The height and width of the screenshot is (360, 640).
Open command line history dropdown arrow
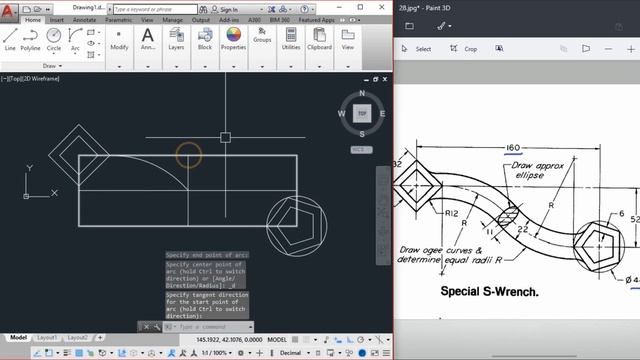[250, 327]
